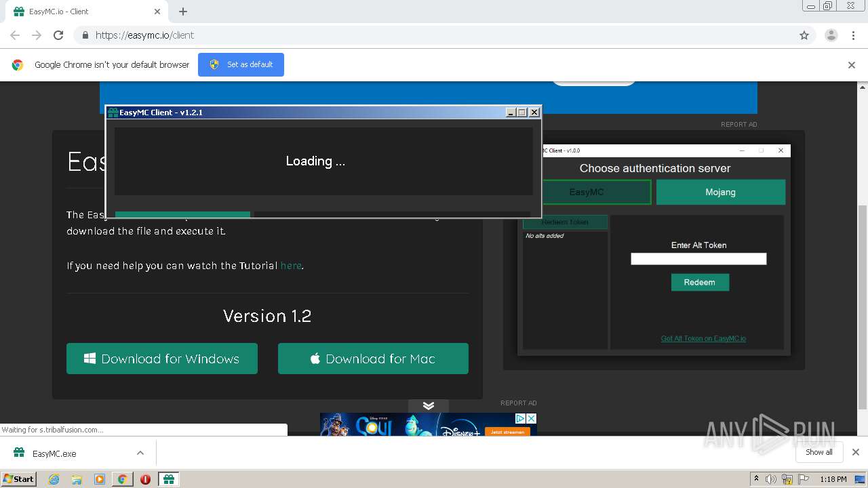
Task: Launch Internet Explorer from the taskbar
Action: (x=54, y=479)
